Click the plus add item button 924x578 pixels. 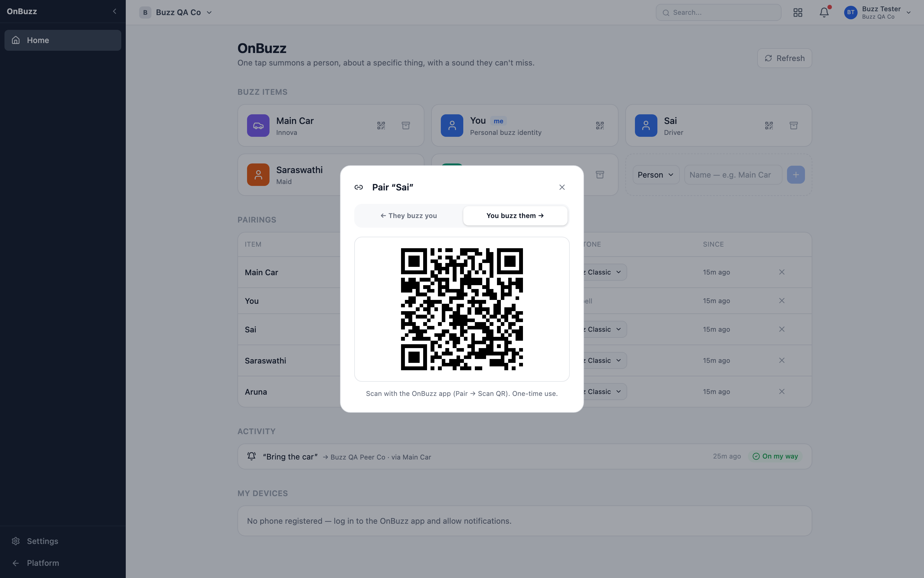click(796, 175)
